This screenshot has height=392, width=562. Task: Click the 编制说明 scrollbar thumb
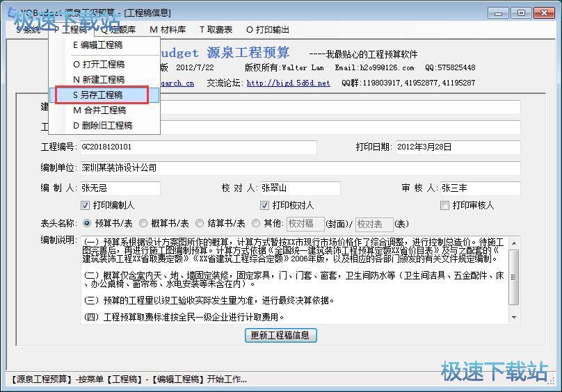click(x=514, y=277)
